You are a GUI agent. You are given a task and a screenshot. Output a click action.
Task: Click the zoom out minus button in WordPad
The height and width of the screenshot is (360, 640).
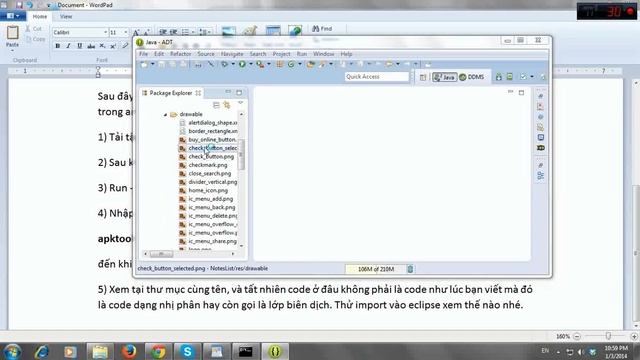click(x=577, y=336)
